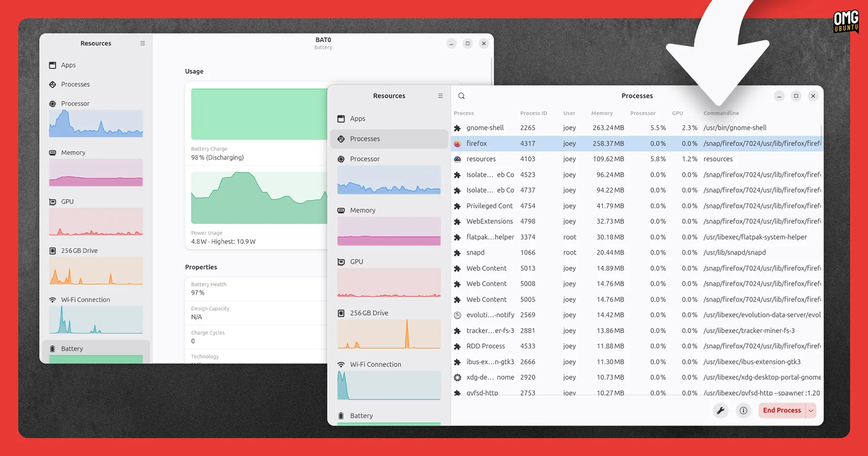Sort by the Memory column header
Viewport: 868px width, 456px height.
pyautogui.click(x=602, y=113)
